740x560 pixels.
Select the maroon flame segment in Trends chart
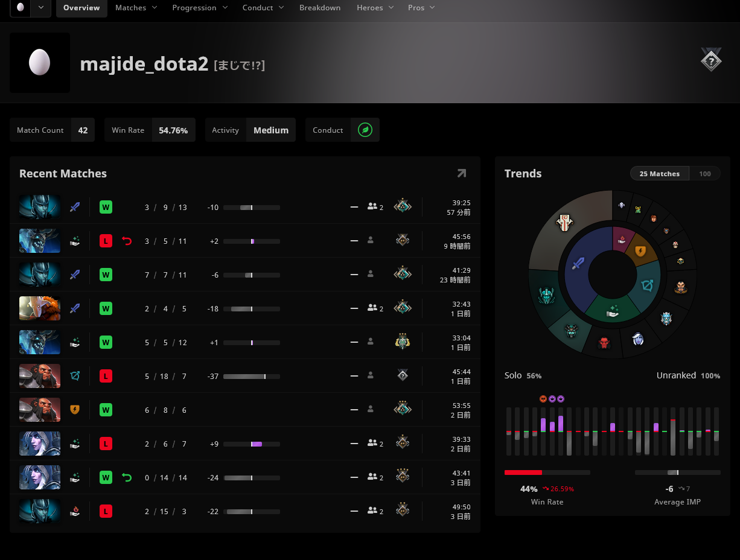tap(622, 240)
